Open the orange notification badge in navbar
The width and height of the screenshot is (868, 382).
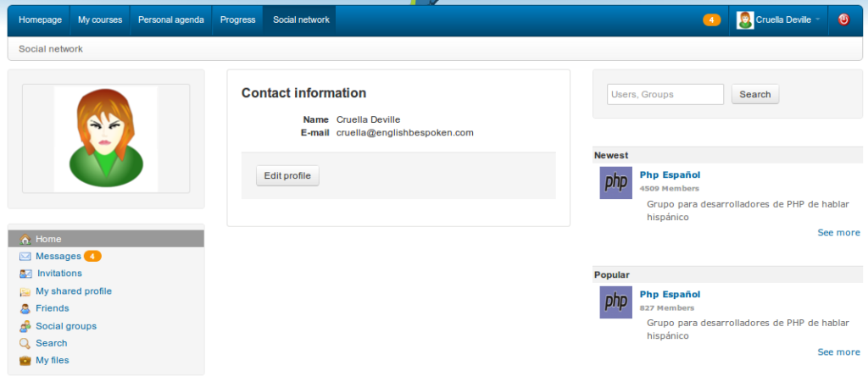click(x=711, y=20)
